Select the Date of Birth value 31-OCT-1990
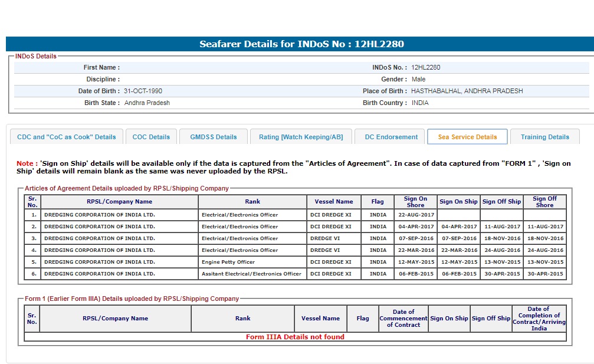Image resolution: width=594 pixels, height=364 pixels. click(143, 91)
